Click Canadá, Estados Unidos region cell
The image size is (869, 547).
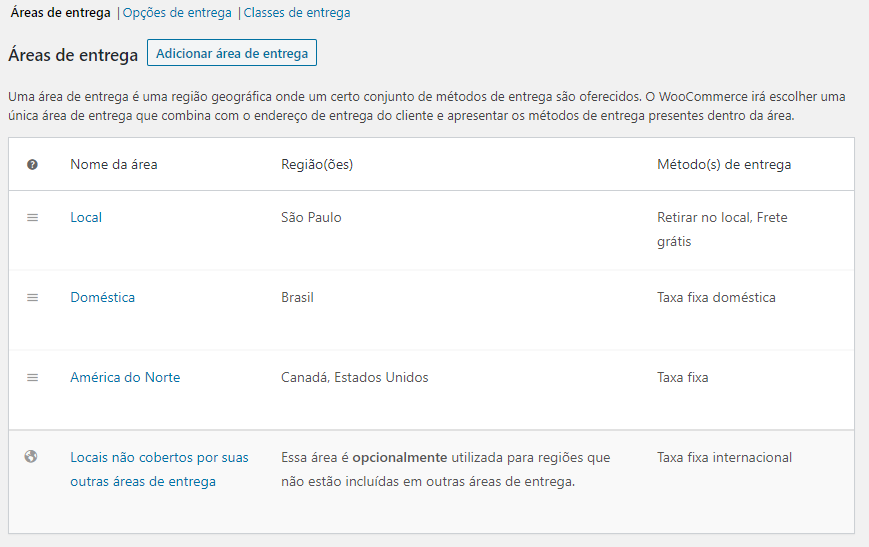click(x=354, y=377)
